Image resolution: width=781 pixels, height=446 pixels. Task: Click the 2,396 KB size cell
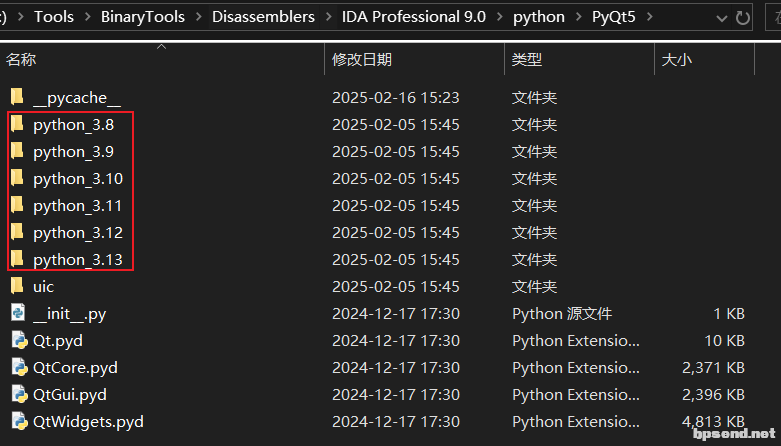tap(713, 395)
